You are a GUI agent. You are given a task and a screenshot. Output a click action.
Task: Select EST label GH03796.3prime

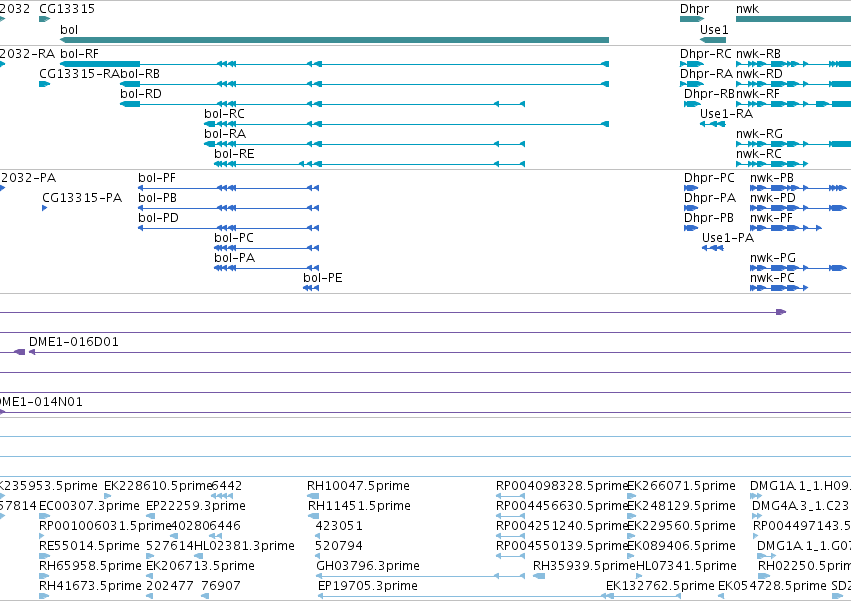click(x=368, y=566)
